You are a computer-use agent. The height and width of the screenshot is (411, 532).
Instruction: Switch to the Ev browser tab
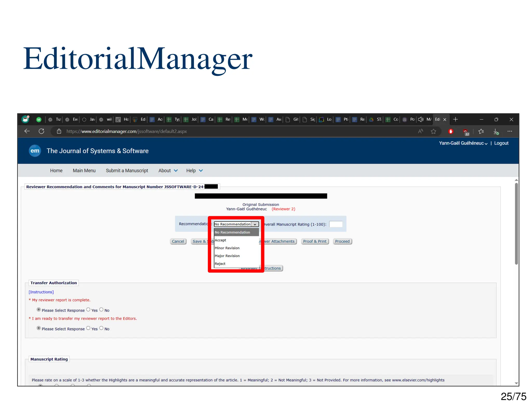coord(72,120)
